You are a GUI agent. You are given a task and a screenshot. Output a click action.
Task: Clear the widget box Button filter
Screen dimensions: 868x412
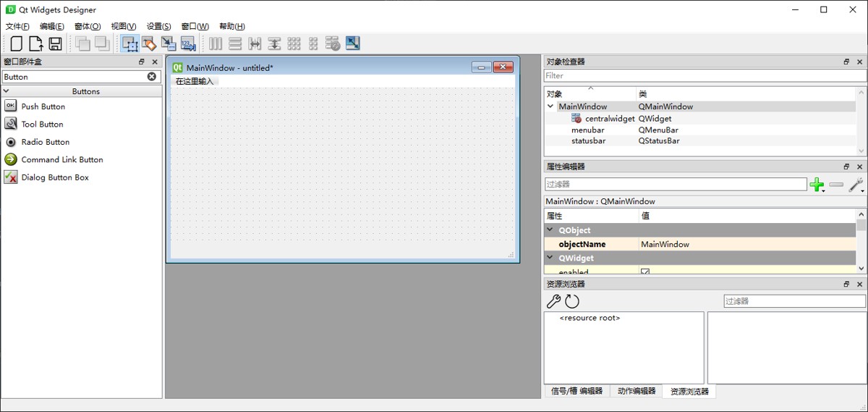[152, 77]
